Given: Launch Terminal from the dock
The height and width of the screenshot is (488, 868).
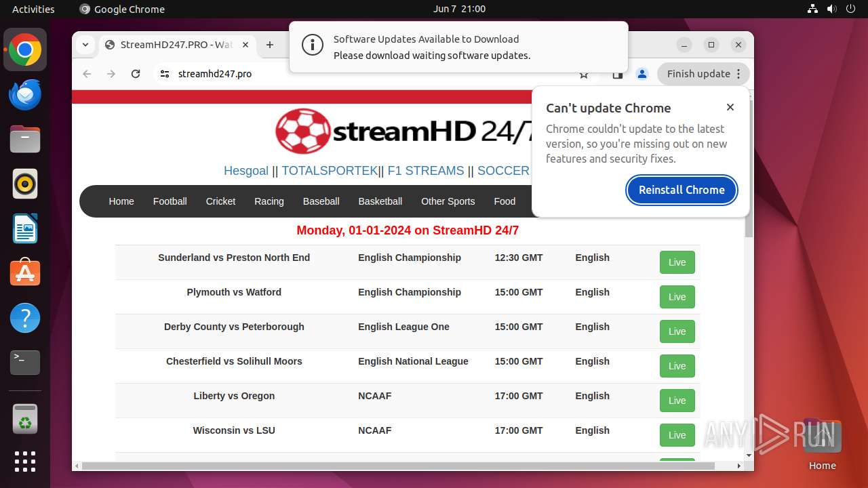Looking at the screenshot, I should pos(25,363).
